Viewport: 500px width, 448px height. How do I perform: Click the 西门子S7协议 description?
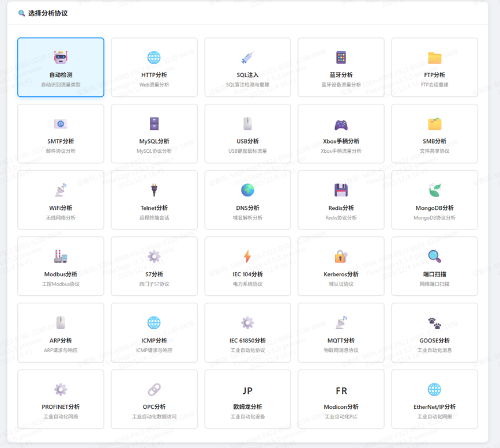click(154, 284)
